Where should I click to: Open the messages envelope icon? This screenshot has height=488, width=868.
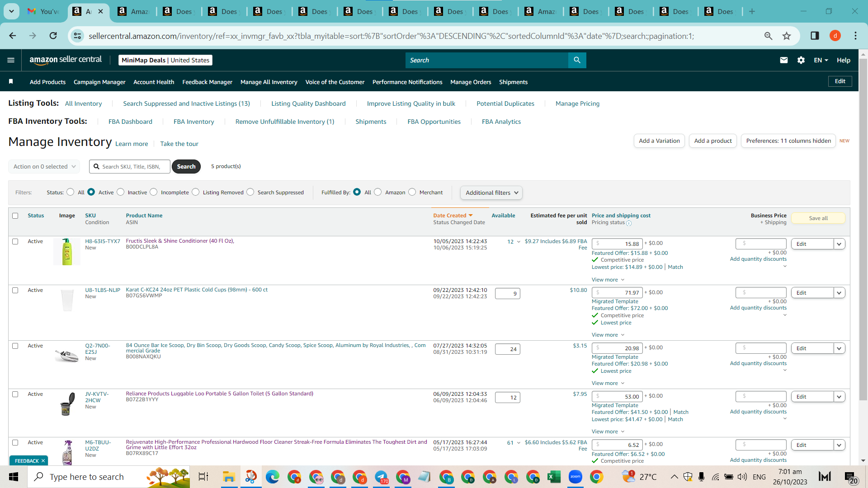click(784, 60)
